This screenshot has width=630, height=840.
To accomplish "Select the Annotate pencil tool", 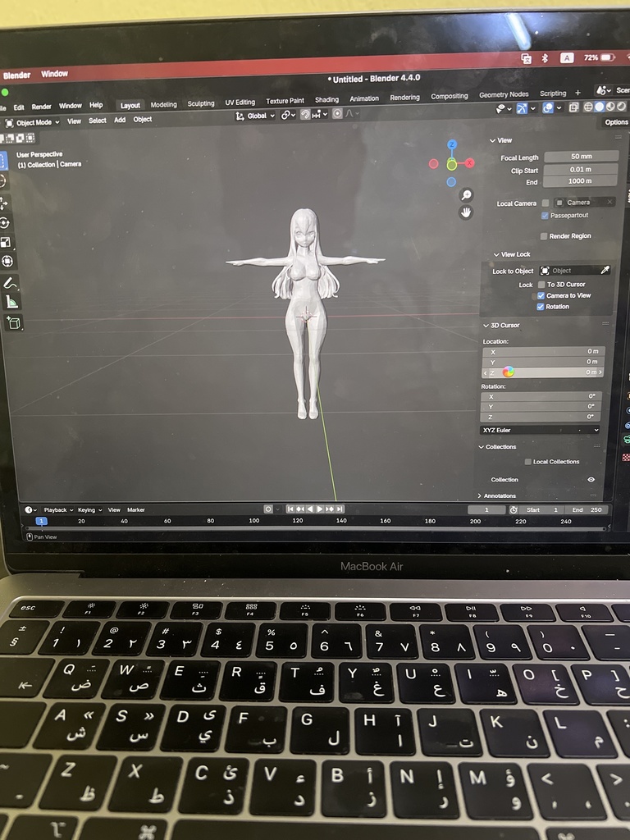I will pos(10,283).
